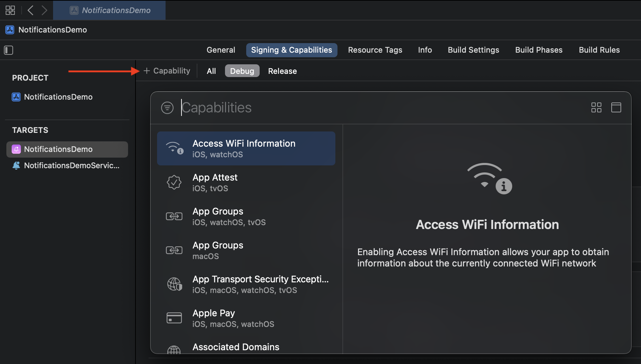Screen dimensions: 641x364
Task: Open the General tab
Action: pyautogui.click(x=221, y=50)
